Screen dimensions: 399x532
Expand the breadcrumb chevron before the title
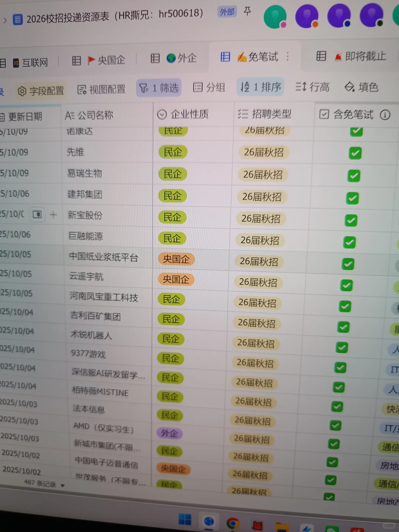5,20
